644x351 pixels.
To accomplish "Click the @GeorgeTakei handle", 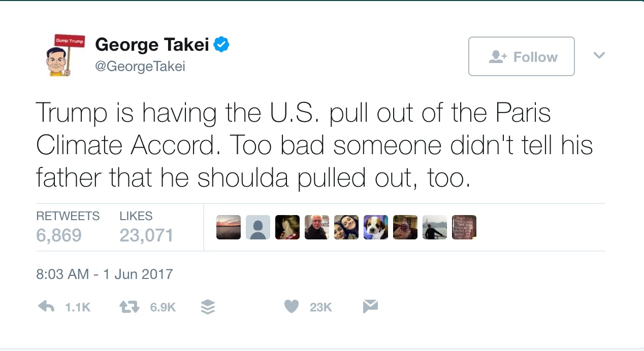I will coord(140,66).
